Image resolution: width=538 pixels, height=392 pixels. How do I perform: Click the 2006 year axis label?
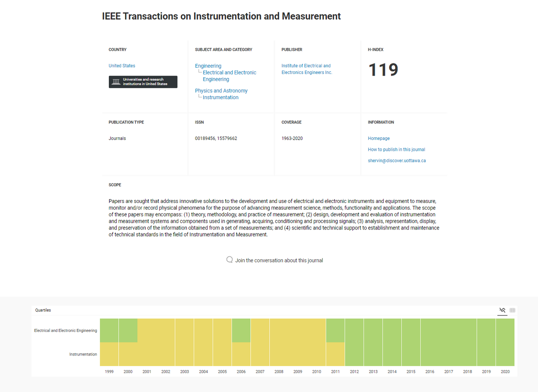pos(241,372)
